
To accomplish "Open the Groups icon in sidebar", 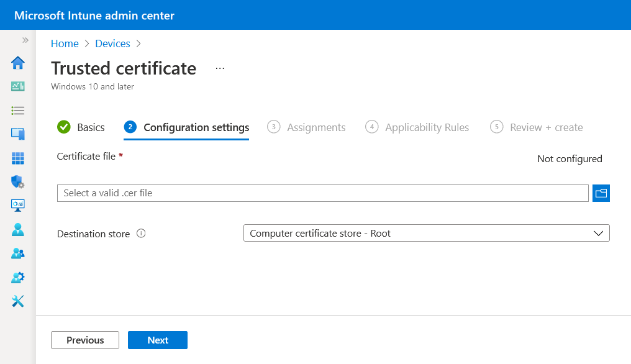I will [18, 253].
